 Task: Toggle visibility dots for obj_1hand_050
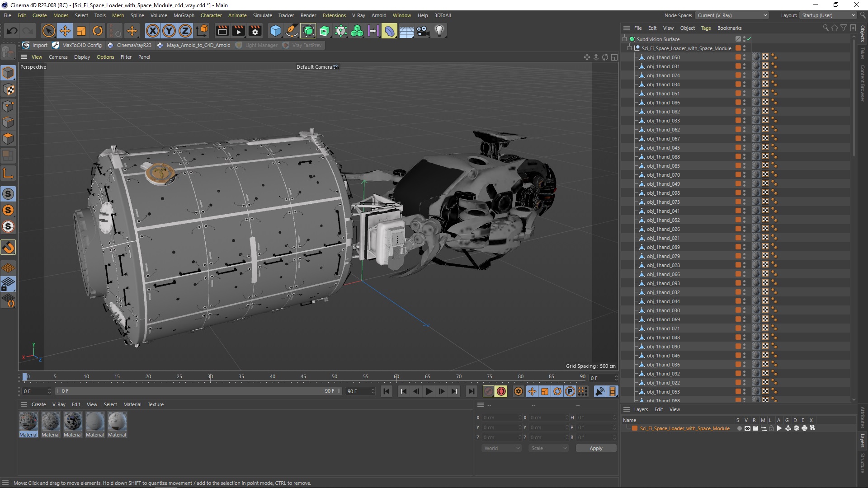click(745, 57)
